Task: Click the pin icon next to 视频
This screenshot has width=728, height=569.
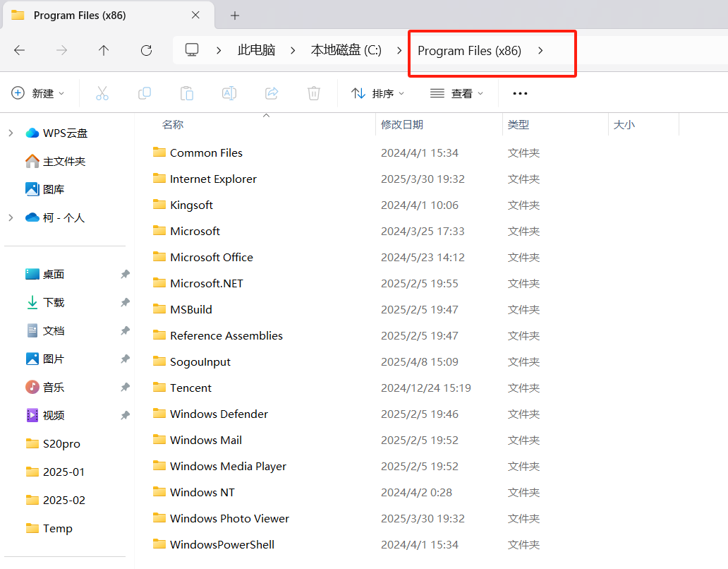Action: pos(125,415)
